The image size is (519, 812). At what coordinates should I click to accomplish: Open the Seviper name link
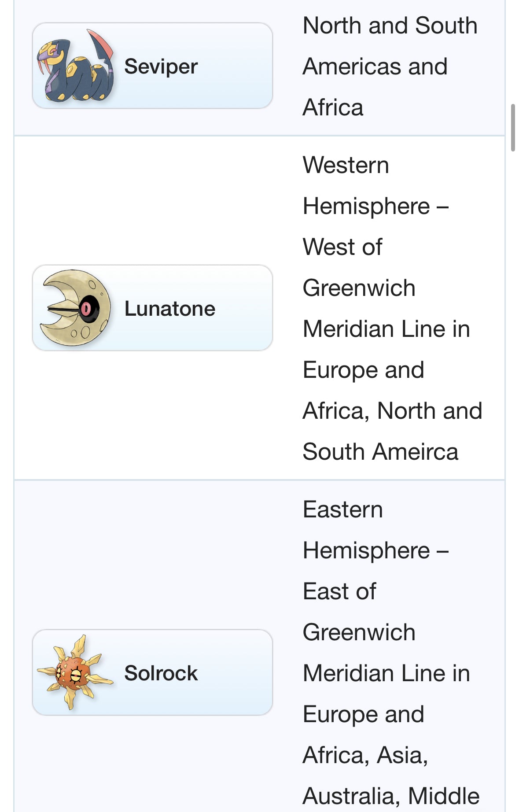point(161,66)
